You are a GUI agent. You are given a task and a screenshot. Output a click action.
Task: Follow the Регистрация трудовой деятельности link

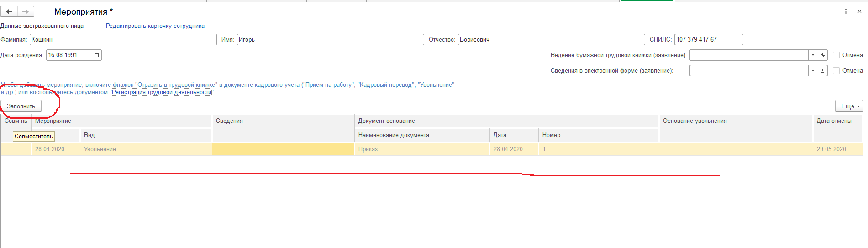click(162, 92)
